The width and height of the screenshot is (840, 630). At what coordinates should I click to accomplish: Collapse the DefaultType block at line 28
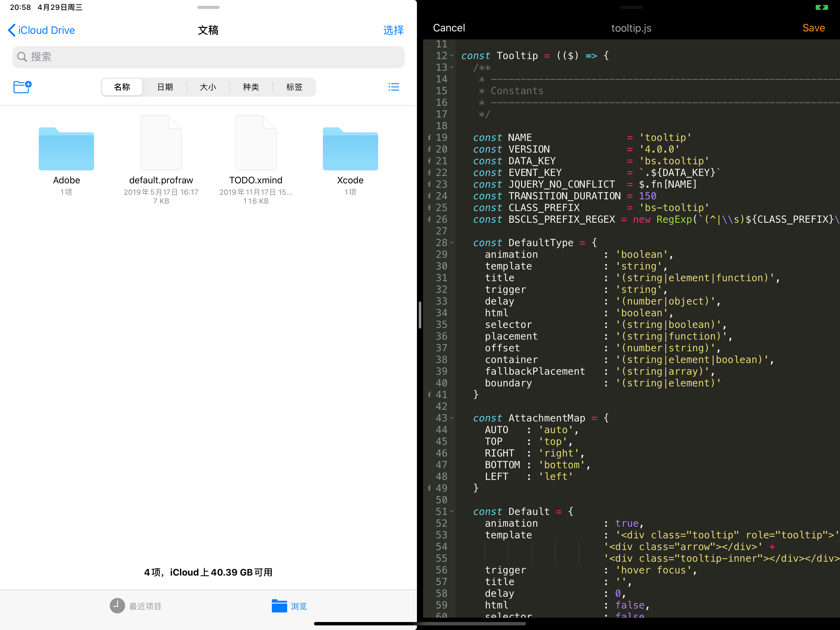pyautogui.click(x=452, y=243)
